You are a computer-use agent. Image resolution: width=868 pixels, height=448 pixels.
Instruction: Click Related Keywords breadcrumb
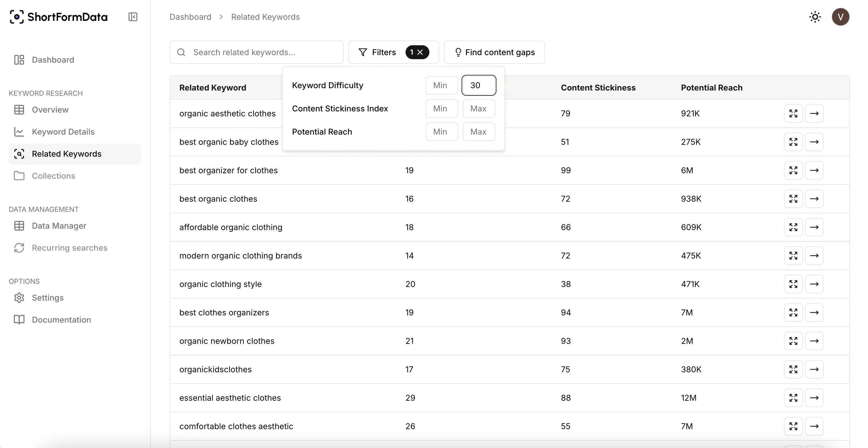pyautogui.click(x=265, y=17)
